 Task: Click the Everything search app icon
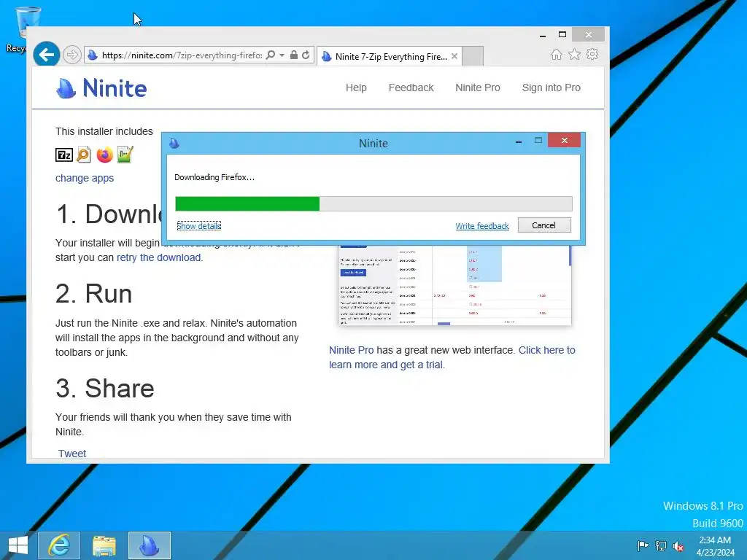click(84, 155)
